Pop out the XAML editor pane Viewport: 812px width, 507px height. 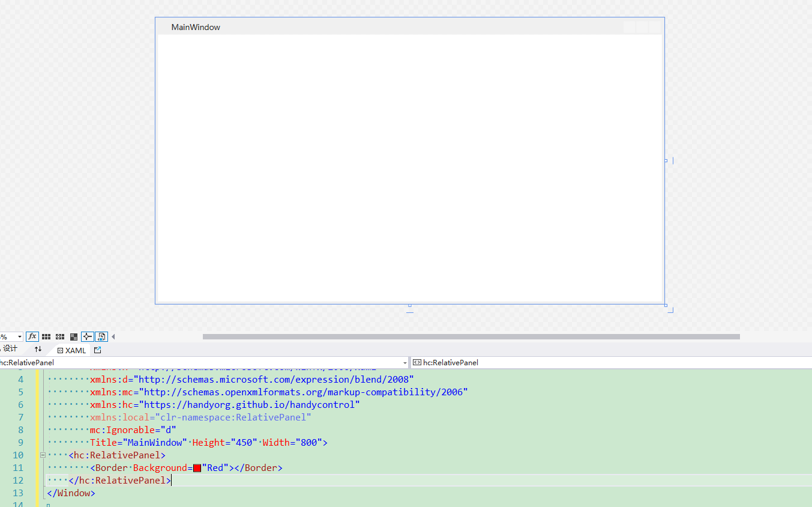point(97,349)
